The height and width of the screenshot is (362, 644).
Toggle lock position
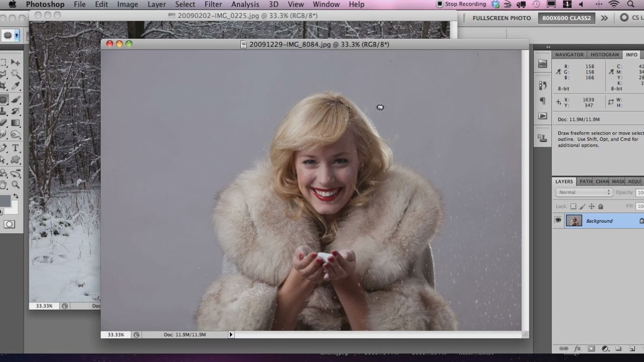(x=592, y=206)
